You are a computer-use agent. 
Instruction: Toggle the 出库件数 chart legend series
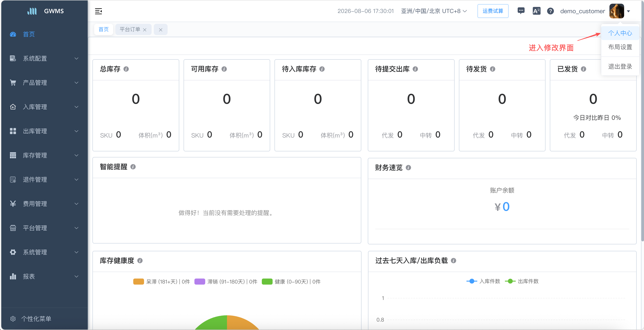pyautogui.click(x=522, y=281)
